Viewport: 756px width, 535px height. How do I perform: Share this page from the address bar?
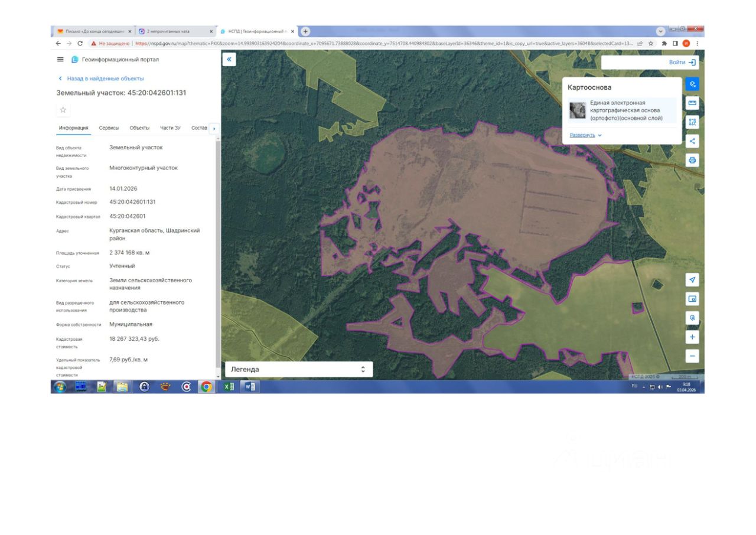pyautogui.click(x=640, y=44)
